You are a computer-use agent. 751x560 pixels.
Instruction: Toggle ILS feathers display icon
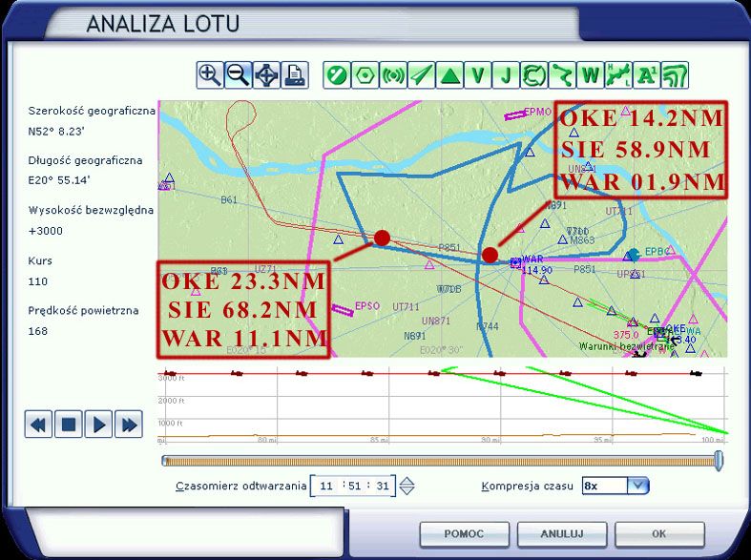421,75
